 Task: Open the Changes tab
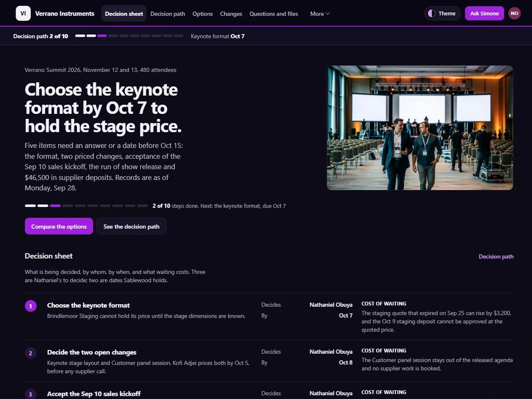231,14
